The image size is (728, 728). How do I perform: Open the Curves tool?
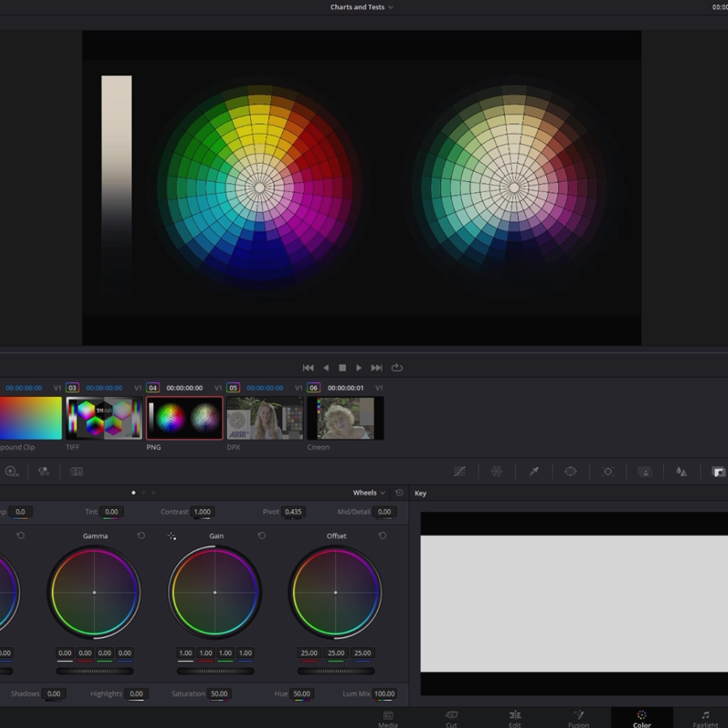(460, 471)
